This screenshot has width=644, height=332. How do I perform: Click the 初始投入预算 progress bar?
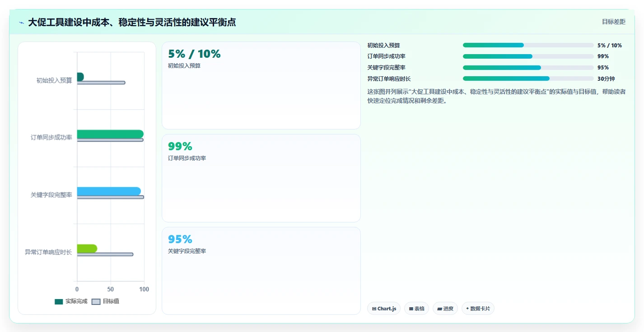pyautogui.click(x=528, y=45)
